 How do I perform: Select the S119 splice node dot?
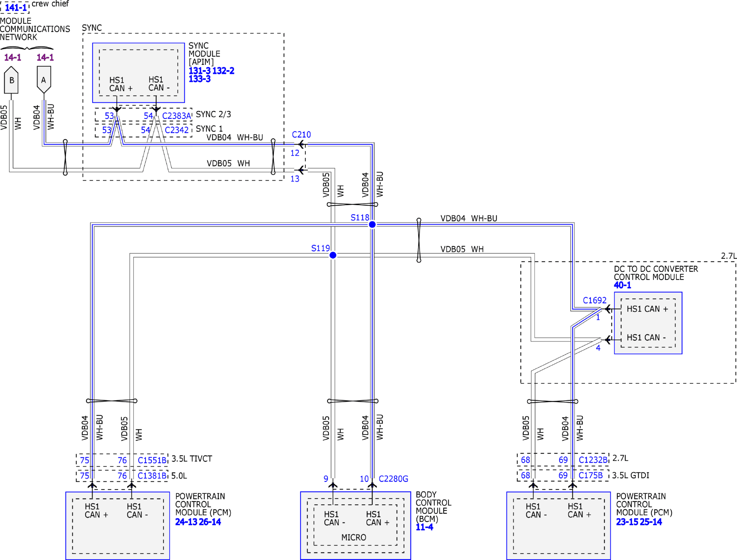(x=333, y=255)
